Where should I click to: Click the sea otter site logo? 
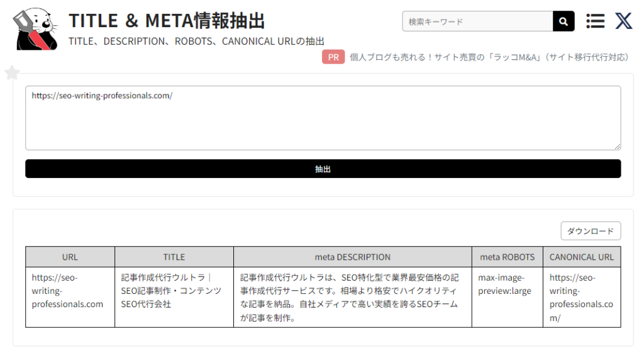pos(36,29)
